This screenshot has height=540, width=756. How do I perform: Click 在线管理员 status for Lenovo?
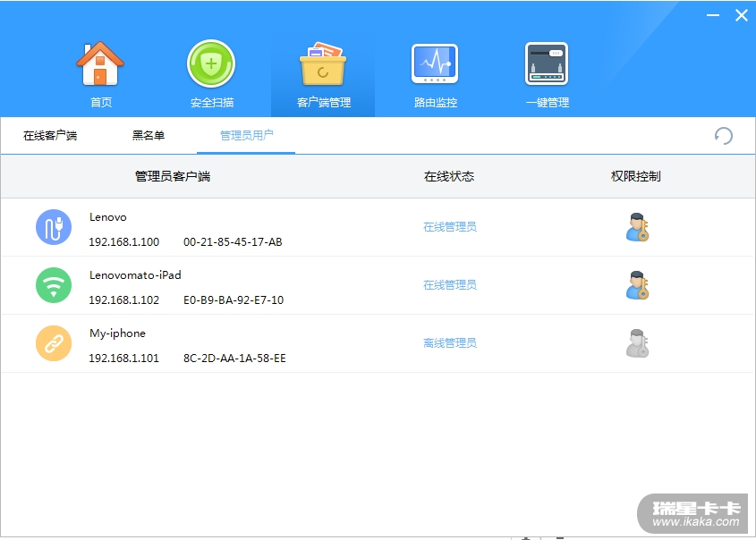tap(450, 227)
